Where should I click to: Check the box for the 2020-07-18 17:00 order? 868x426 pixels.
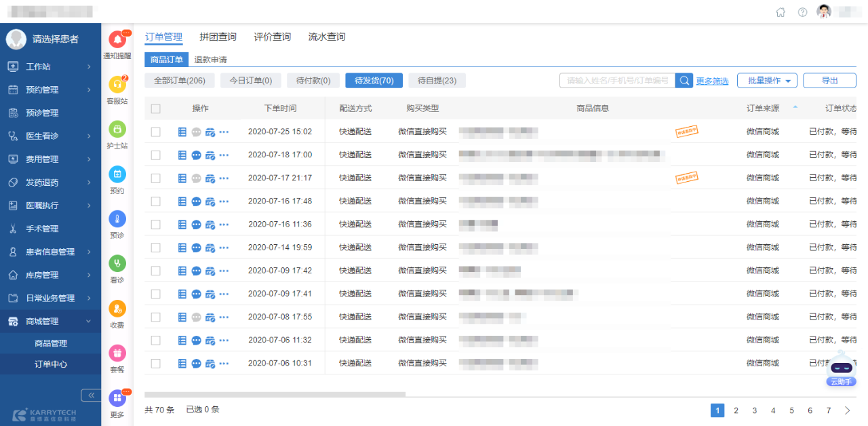pyautogui.click(x=156, y=155)
